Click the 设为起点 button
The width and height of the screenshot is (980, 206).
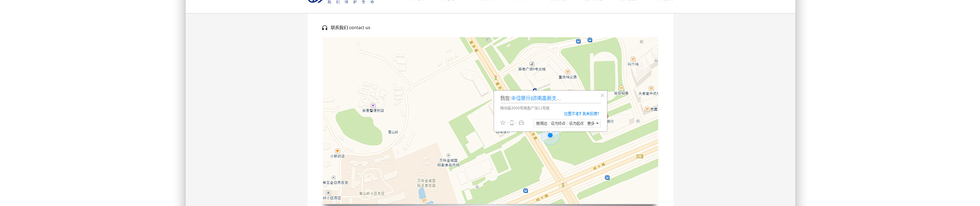[x=576, y=124]
